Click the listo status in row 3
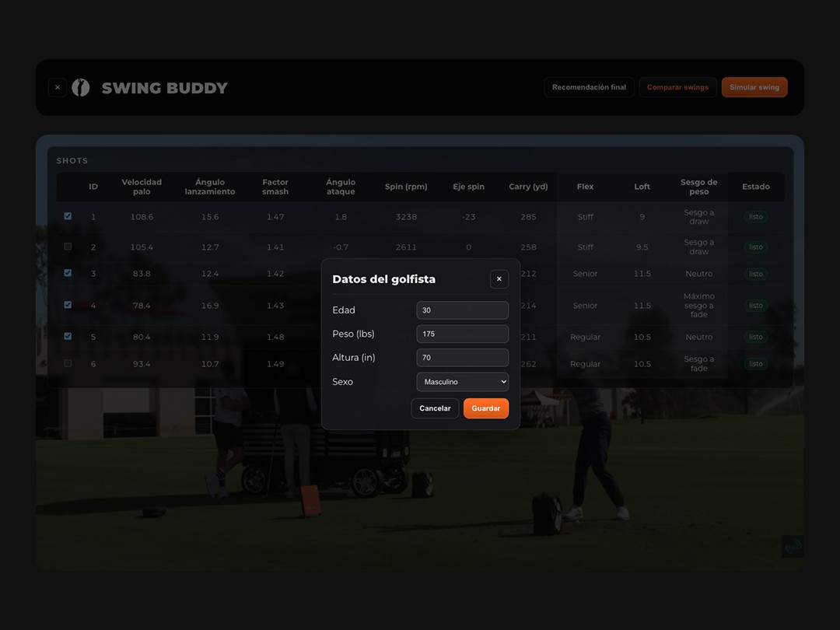 [756, 274]
